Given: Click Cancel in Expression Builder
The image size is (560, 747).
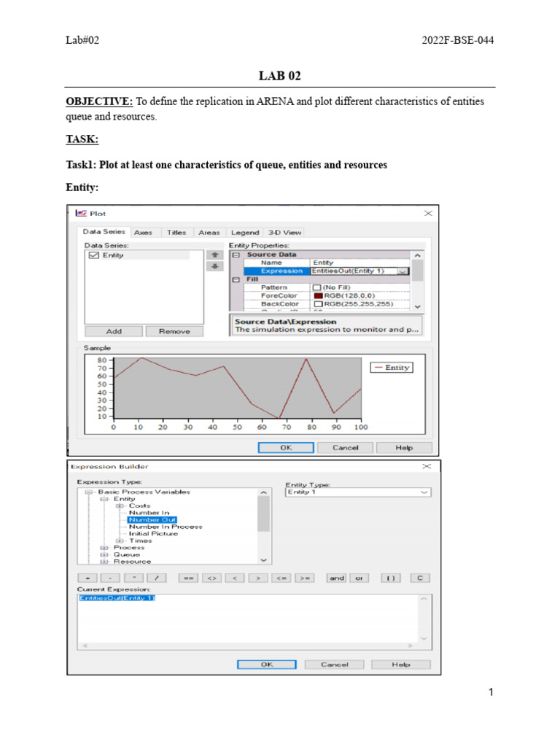Looking at the screenshot, I should coord(334,665).
